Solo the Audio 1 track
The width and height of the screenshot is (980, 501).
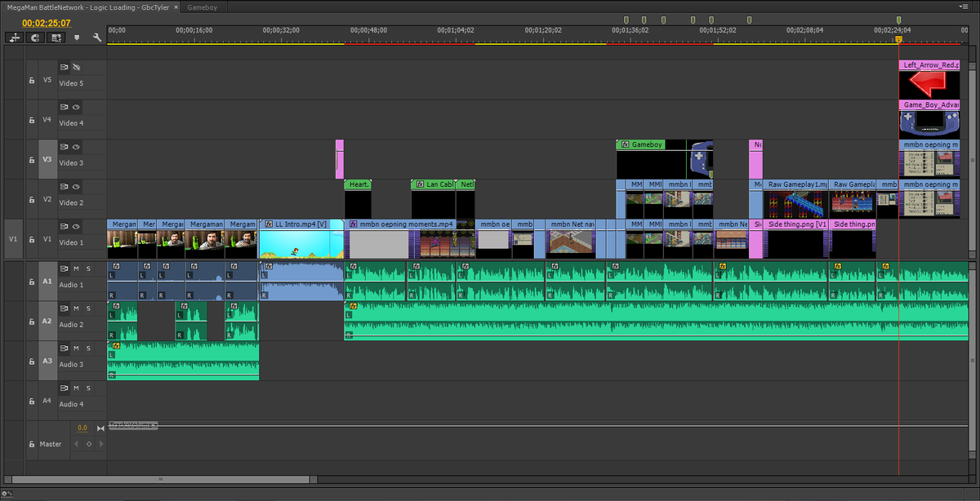(x=89, y=268)
